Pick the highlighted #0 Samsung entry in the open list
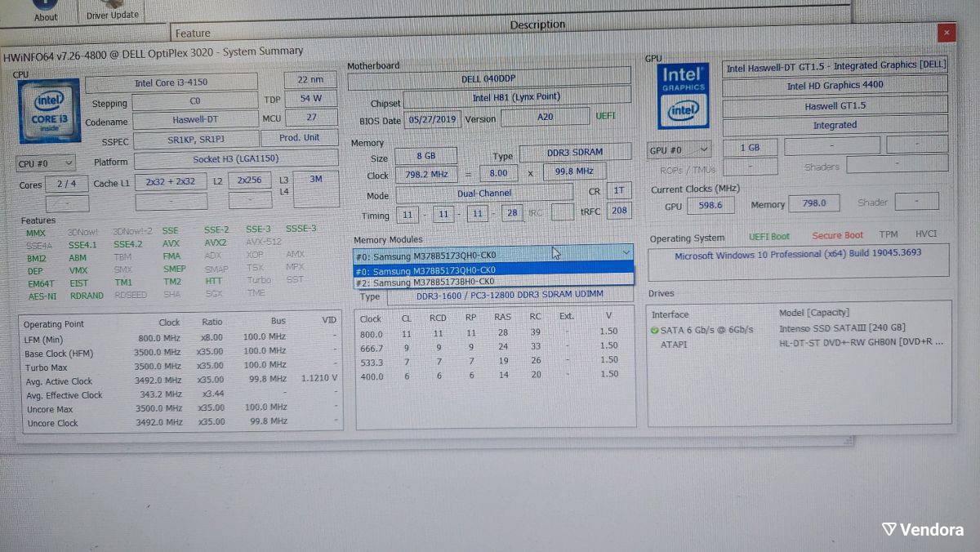The width and height of the screenshot is (980, 552). [x=493, y=270]
